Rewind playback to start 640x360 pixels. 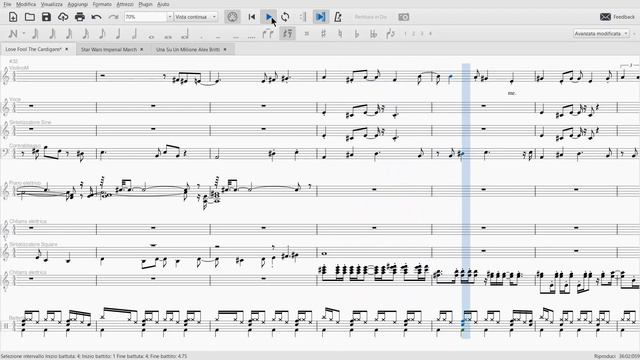pos(252,17)
